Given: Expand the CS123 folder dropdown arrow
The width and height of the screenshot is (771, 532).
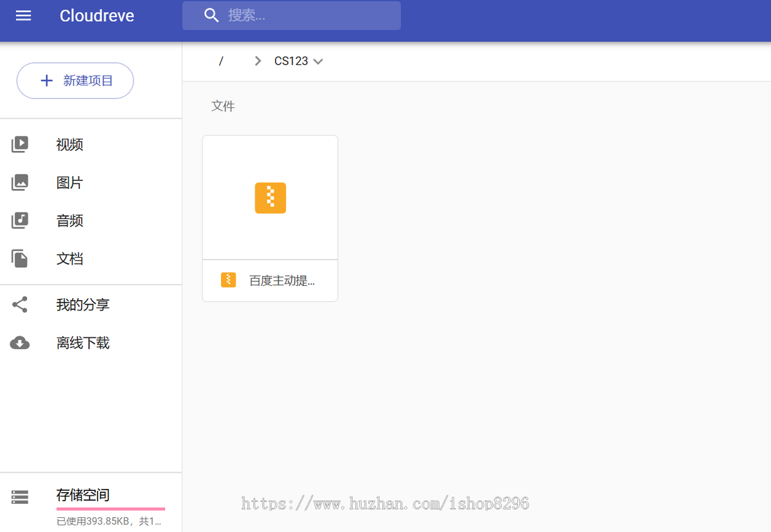Looking at the screenshot, I should click(317, 62).
